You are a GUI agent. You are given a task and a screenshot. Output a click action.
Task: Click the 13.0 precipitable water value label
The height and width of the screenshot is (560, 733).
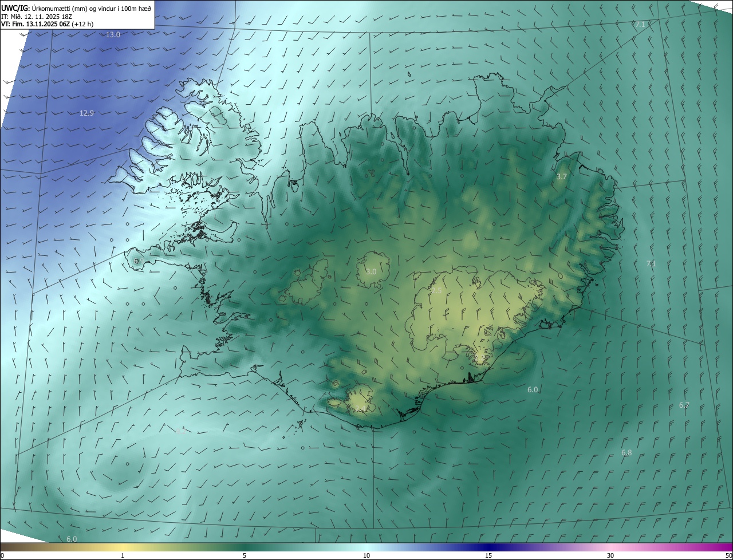[113, 35]
